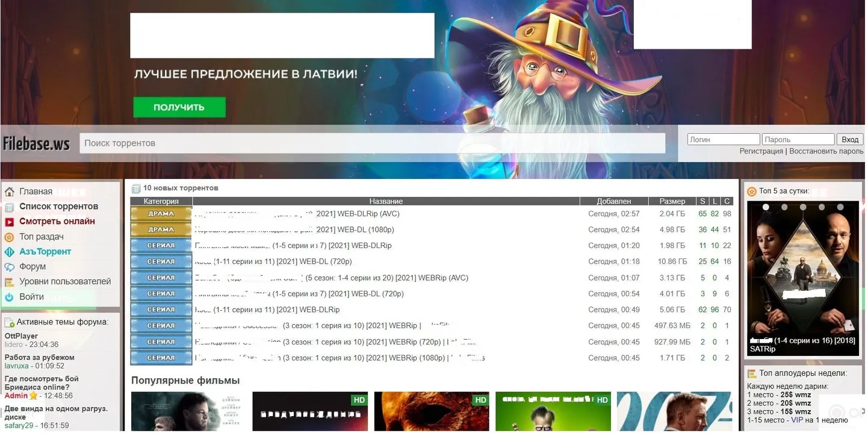Open Уровни пользователей page
Image resolution: width=868 pixels, height=433 pixels.
click(65, 282)
